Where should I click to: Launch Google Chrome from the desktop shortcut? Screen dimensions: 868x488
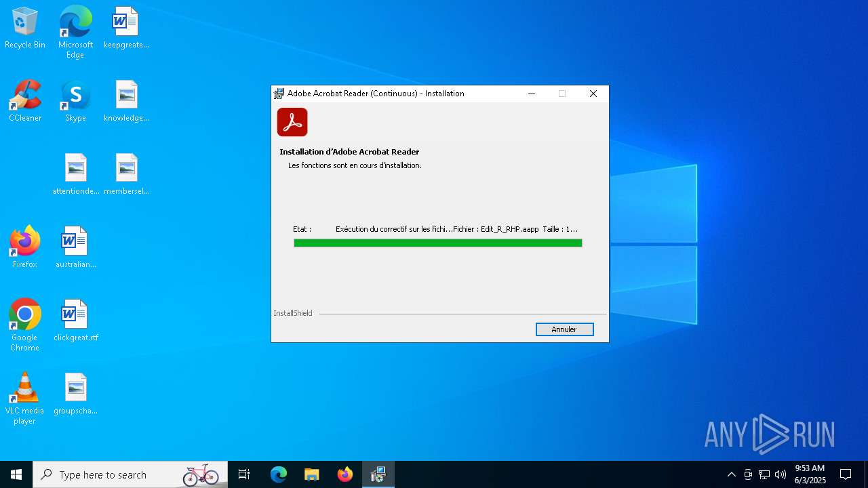tap(25, 325)
